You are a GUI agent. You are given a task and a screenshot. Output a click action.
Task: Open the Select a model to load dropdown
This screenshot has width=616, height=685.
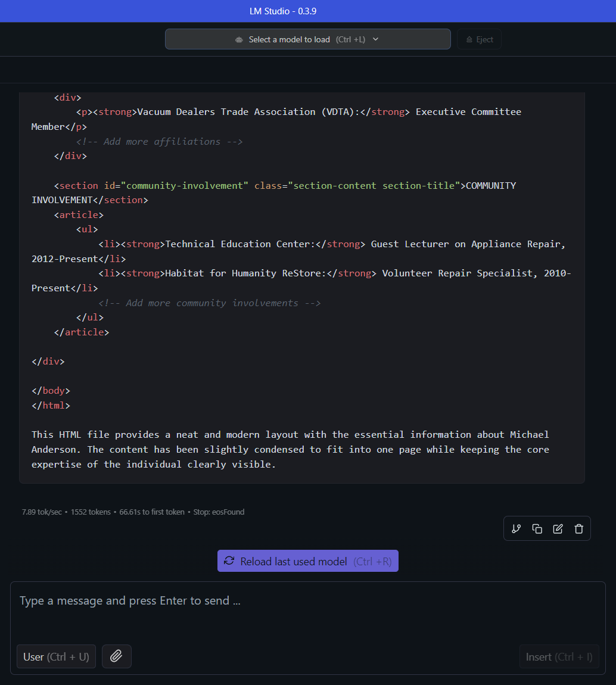[x=307, y=39]
